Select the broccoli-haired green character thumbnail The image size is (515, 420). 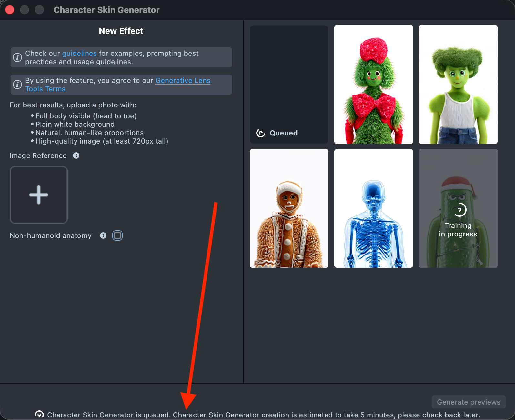click(x=458, y=85)
